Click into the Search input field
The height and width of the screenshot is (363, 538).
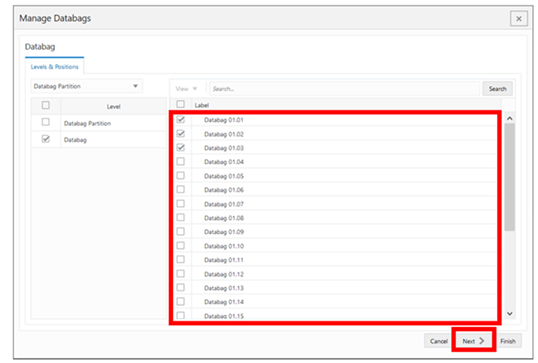[344, 89]
